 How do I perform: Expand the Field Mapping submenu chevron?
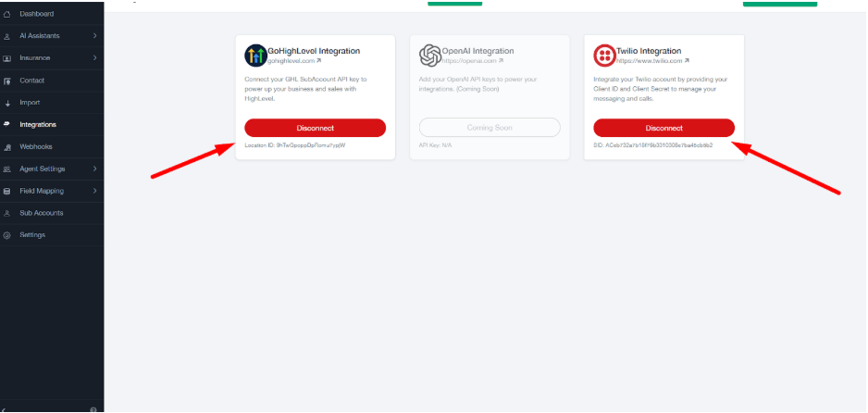95,191
